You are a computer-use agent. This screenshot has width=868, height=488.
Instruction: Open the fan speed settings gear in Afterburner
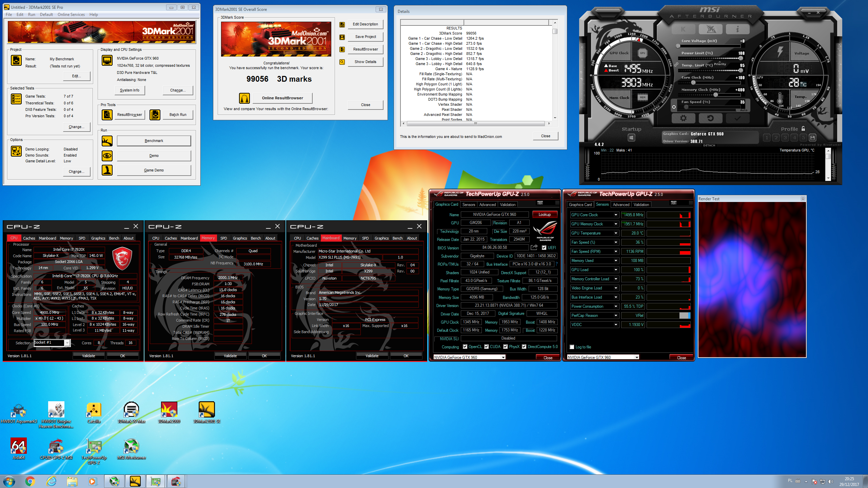click(674, 107)
